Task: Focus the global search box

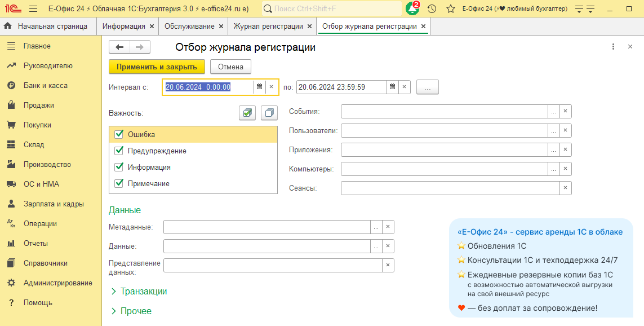Action: pos(331,8)
